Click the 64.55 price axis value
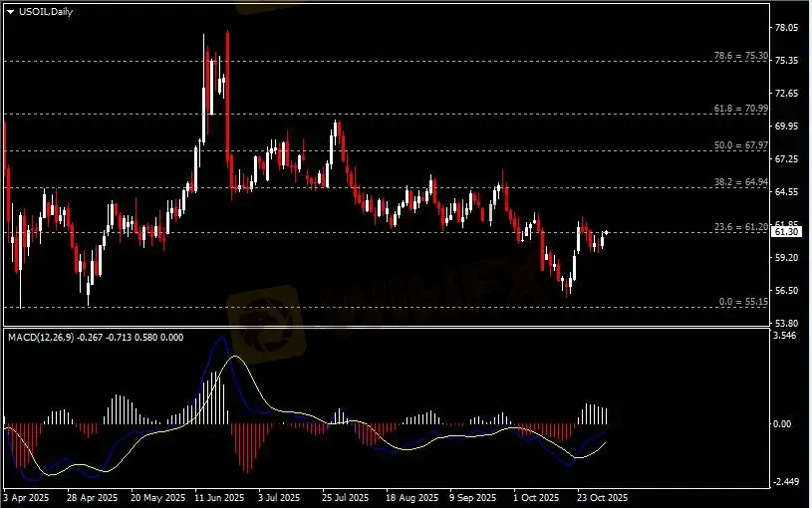 [787, 192]
